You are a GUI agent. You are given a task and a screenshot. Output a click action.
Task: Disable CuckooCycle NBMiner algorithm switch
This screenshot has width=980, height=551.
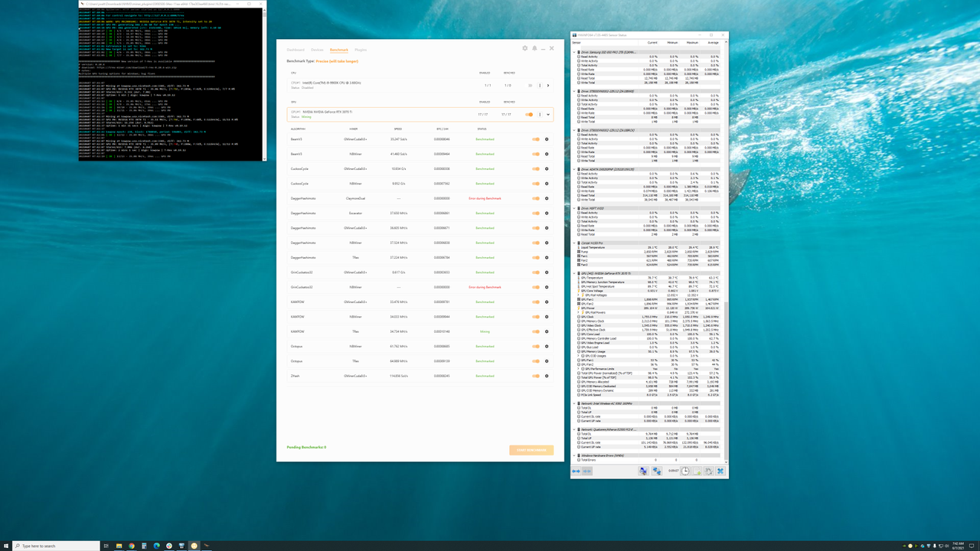(x=536, y=184)
